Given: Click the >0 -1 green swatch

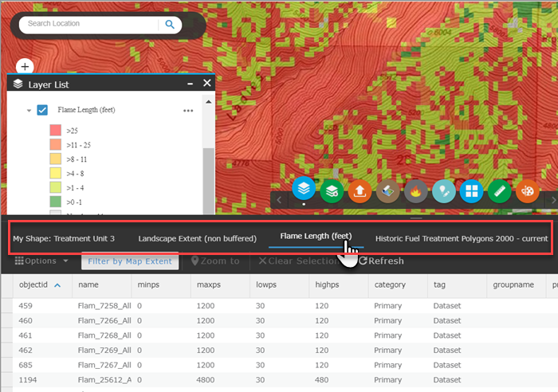Looking at the screenshot, I should coord(56,202).
